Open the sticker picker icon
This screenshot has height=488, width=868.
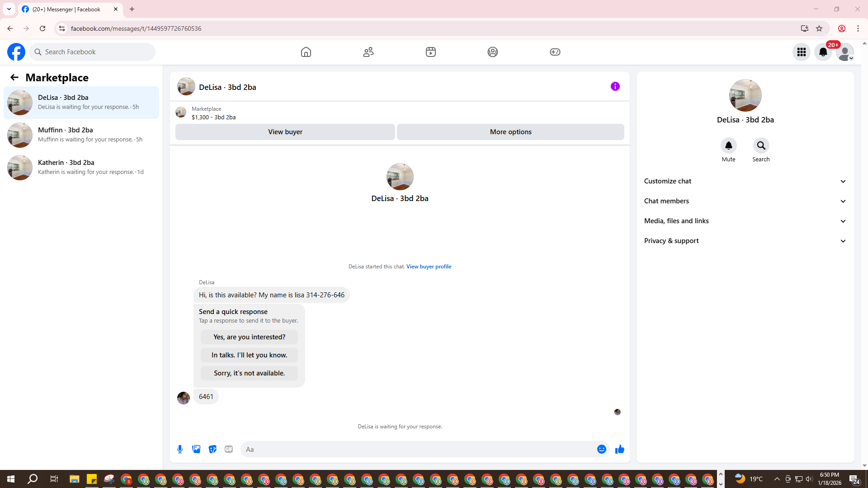212,449
